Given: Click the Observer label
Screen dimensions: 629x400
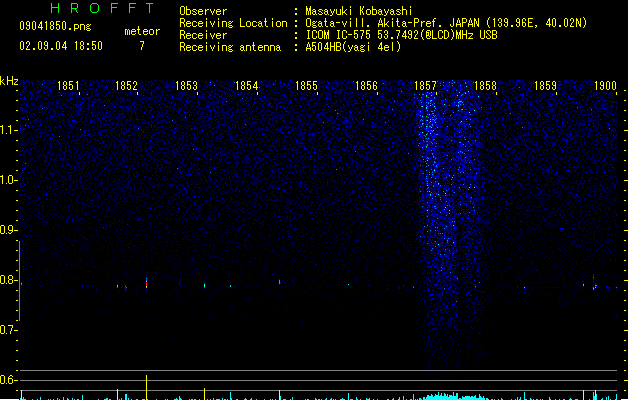Looking at the screenshot, I should coord(203,11).
